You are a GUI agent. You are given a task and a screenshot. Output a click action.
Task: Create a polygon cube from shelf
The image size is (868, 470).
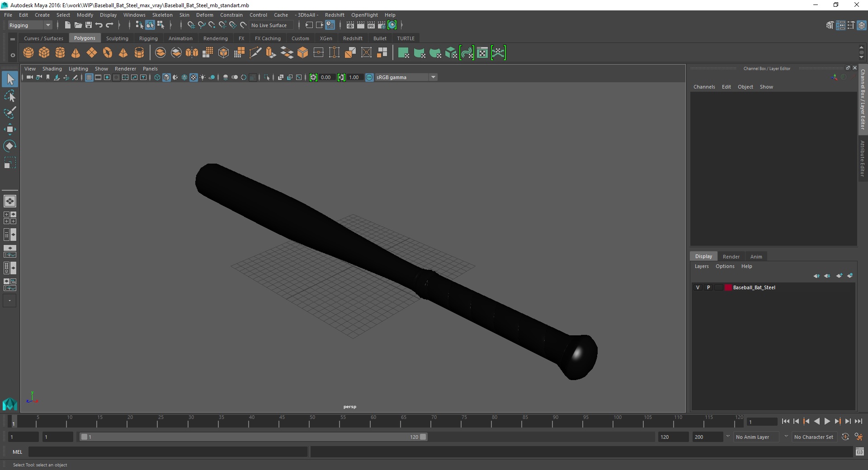(44, 53)
